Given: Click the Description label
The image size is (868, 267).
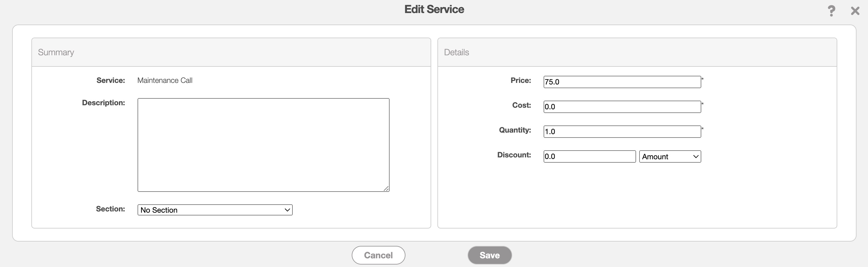Looking at the screenshot, I should point(103,103).
